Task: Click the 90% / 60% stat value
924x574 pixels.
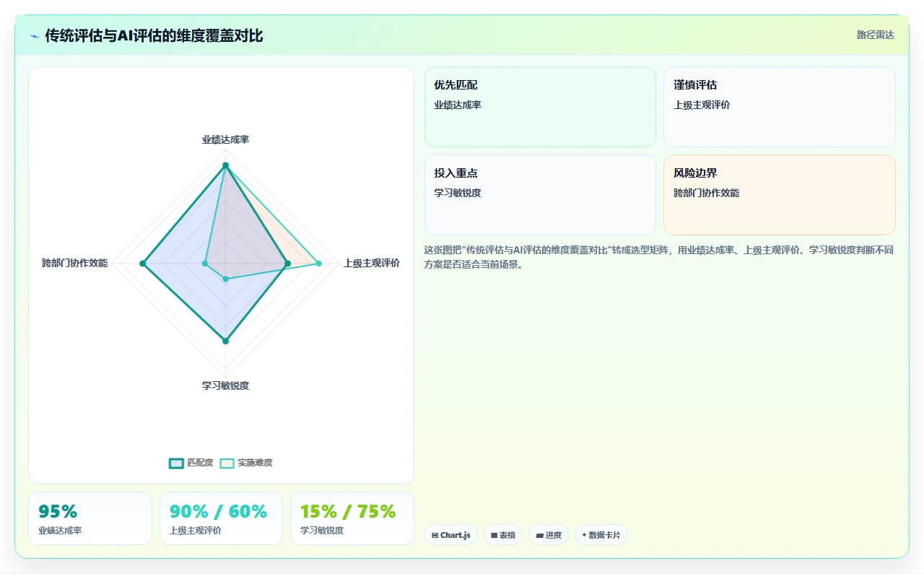Action: pos(218,511)
